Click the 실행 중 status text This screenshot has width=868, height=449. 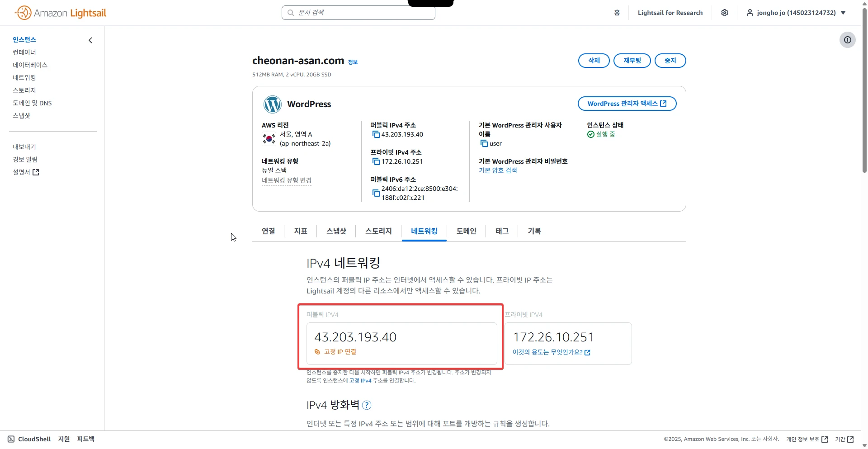[606, 134]
